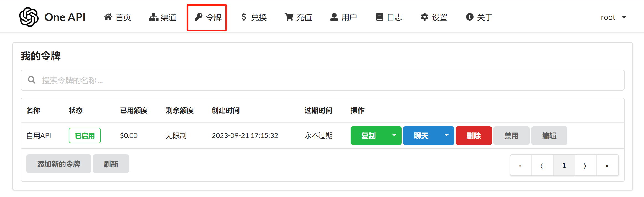
Task: Click the 剩余额度 column header
Action: [180, 110]
